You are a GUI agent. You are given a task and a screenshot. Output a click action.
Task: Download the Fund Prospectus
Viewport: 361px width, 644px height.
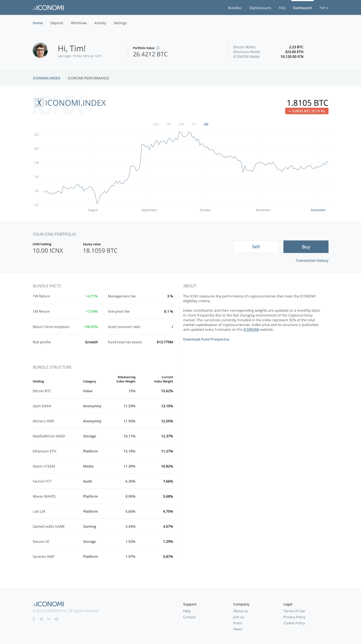206,339
